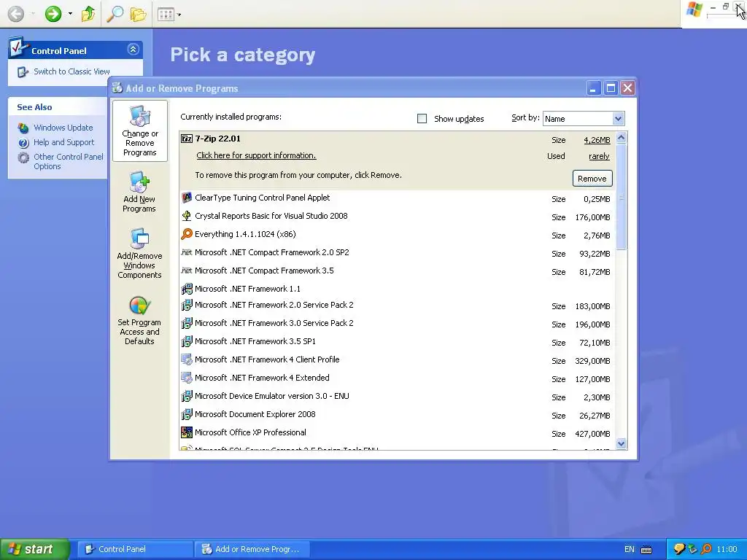Enable the Show updates checkbox
The width and height of the screenshot is (747, 560).
pos(422,119)
